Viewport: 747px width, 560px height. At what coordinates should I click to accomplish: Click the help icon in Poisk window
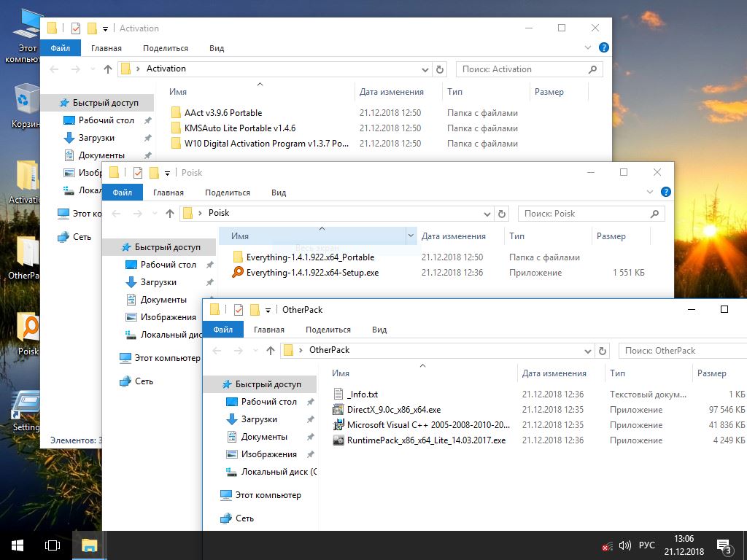point(665,192)
